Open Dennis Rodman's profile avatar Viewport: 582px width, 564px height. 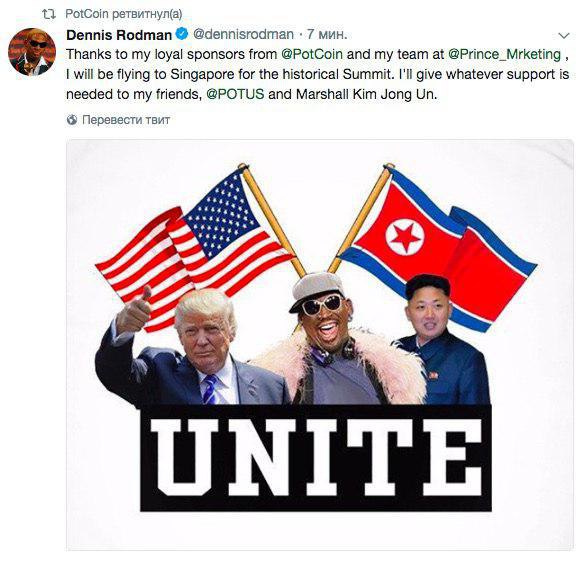32,52
